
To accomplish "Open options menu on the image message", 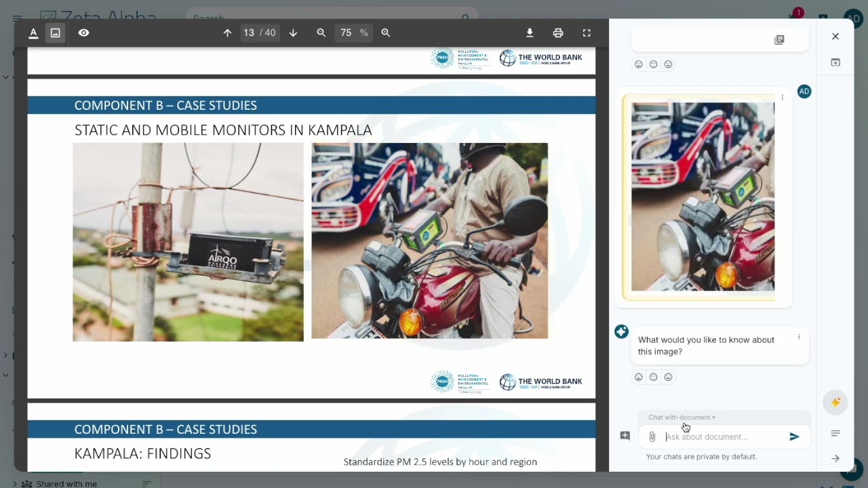I will pos(783,98).
